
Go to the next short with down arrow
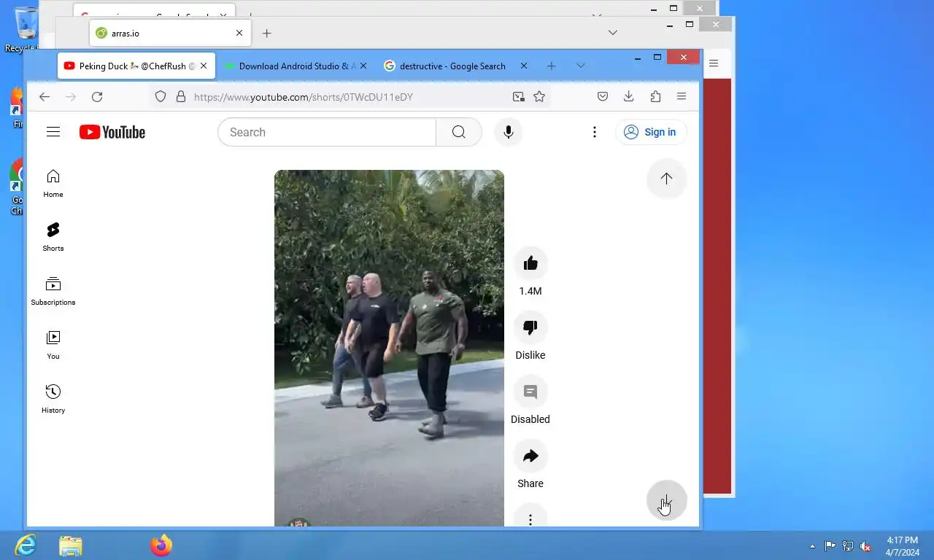[666, 500]
